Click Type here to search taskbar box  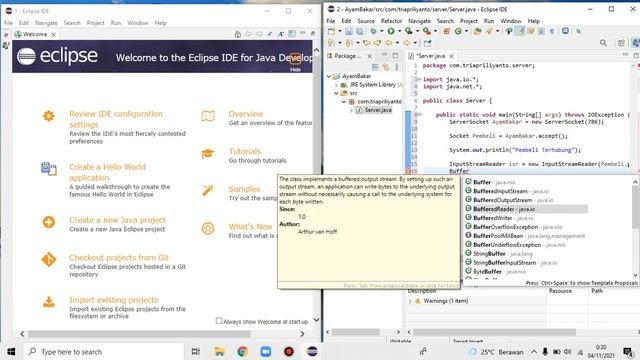point(104,351)
